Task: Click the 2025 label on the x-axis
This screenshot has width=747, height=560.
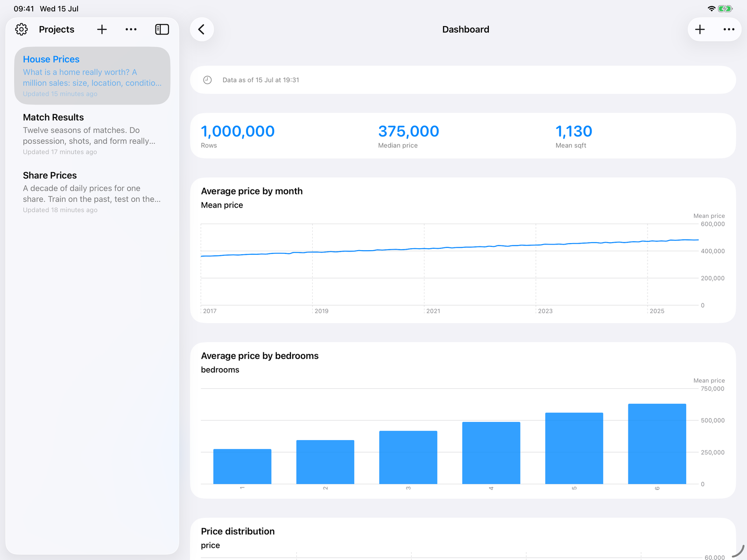Action: coord(657,311)
